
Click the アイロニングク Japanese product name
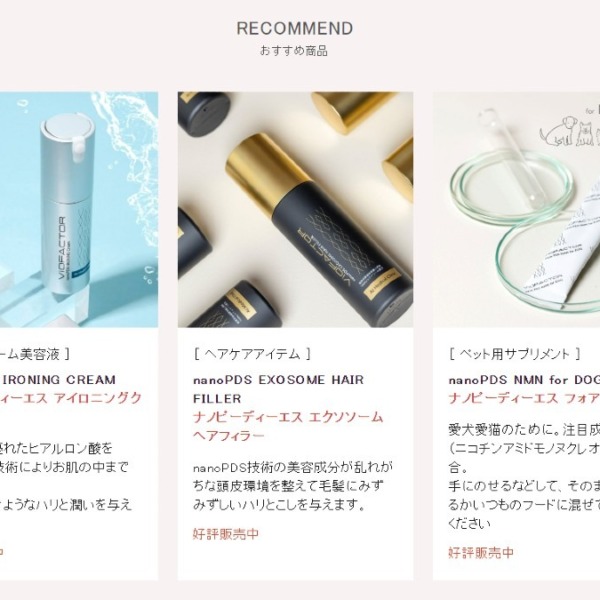tap(71, 398)
